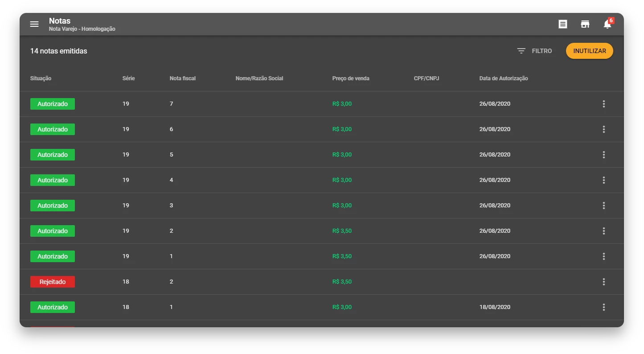Screen dimensions: 644x354
Task: Open the store icon in header
Action: tap(585, 24)
